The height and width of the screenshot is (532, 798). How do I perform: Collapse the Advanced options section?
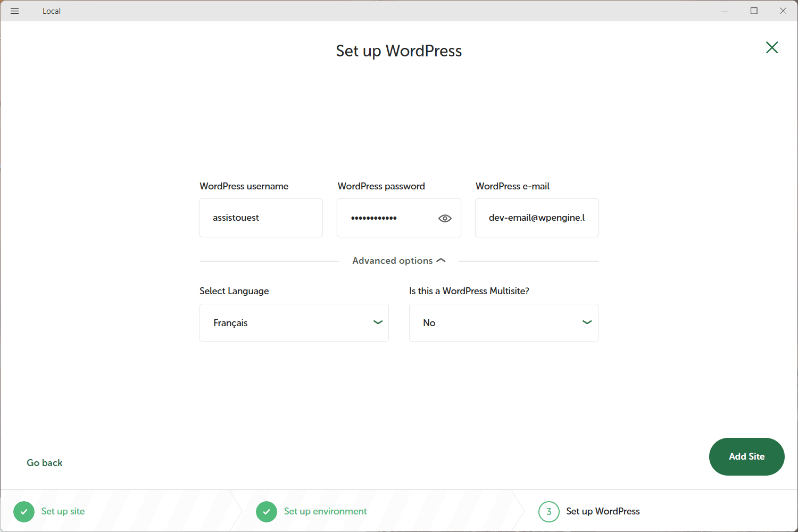(398, 261)
